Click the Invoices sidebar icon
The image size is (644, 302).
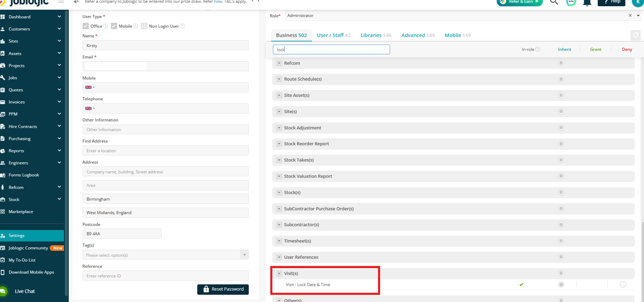[2, 102]
